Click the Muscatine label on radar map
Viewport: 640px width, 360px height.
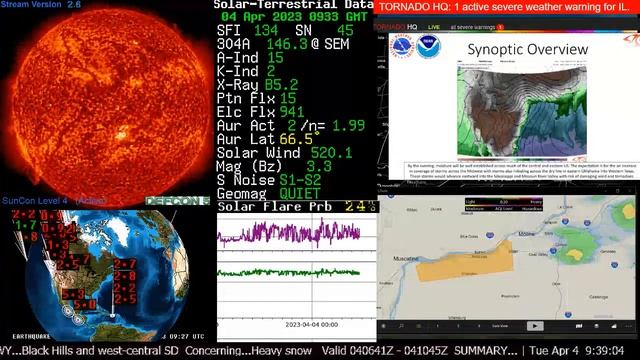405,258
